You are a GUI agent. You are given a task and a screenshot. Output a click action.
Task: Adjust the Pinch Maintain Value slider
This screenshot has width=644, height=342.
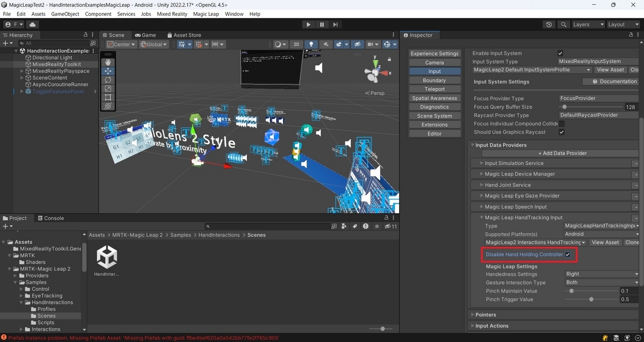coord(590,291)
